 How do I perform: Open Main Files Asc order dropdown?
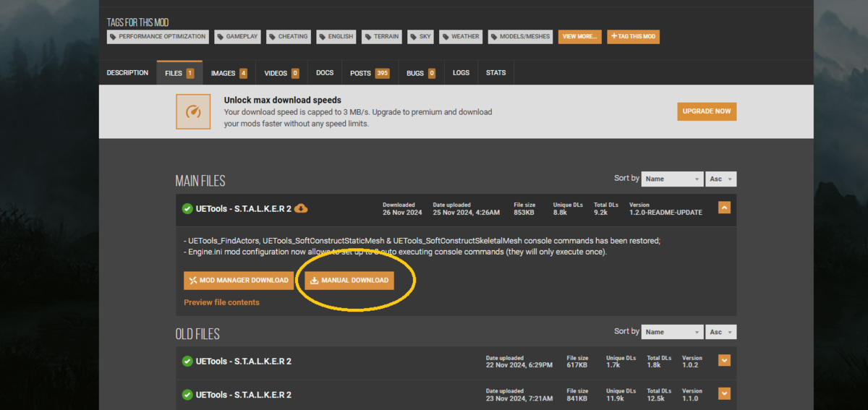click(721, 179)
